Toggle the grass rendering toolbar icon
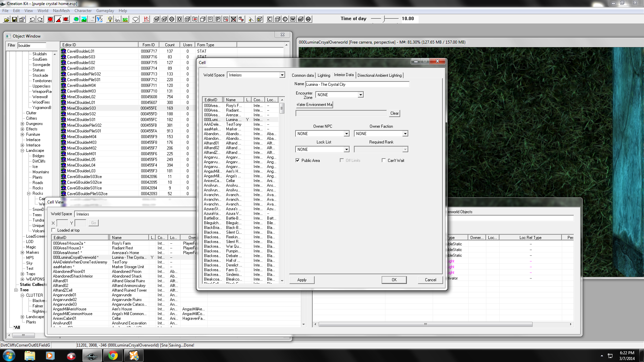644x362 pixels. pos(125,19)
